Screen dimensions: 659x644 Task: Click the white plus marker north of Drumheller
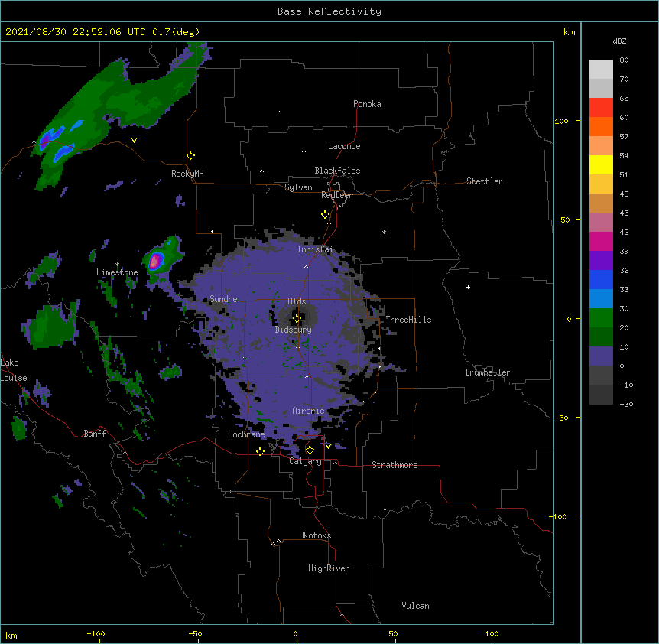point(468,287)
